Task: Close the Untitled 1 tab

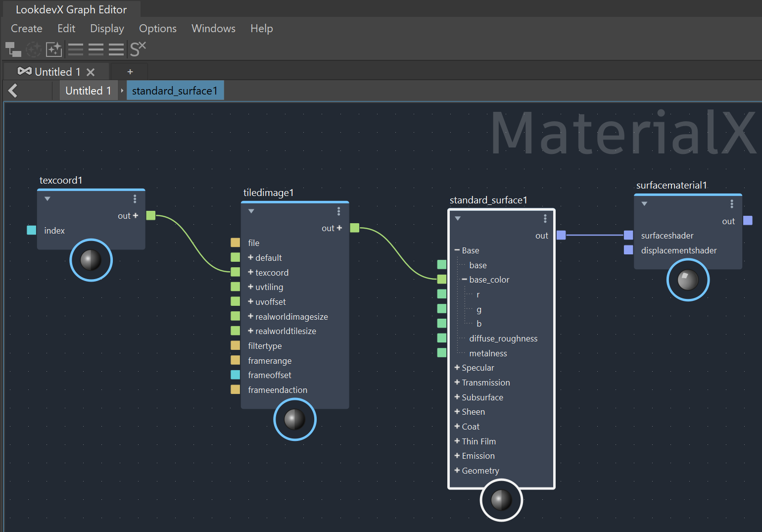Action: [91, 72]
